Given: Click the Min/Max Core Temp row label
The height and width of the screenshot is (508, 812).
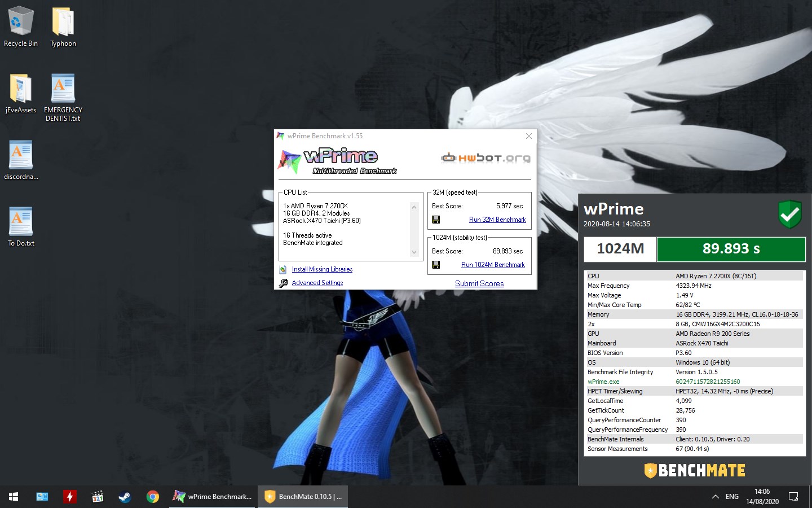Looking at the screenshot, I should (x=614, y=305).
